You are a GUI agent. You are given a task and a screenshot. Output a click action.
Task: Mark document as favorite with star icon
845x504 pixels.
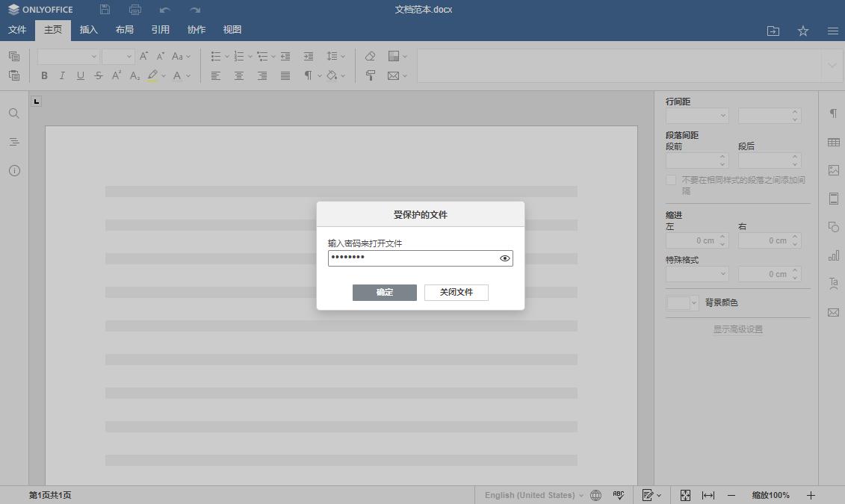coord(803,31)
